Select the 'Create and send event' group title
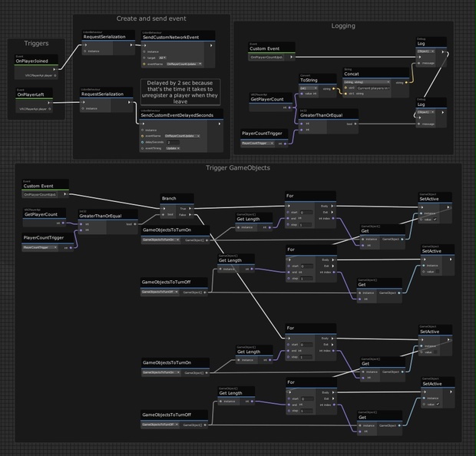This screenshot has width=476, height=456. 151,18
